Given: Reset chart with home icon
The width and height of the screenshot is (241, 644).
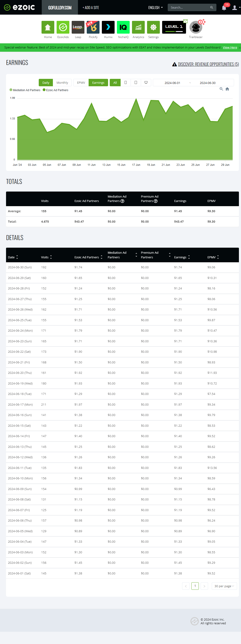Looking at the screenshot, I should [x=227, y=89].
